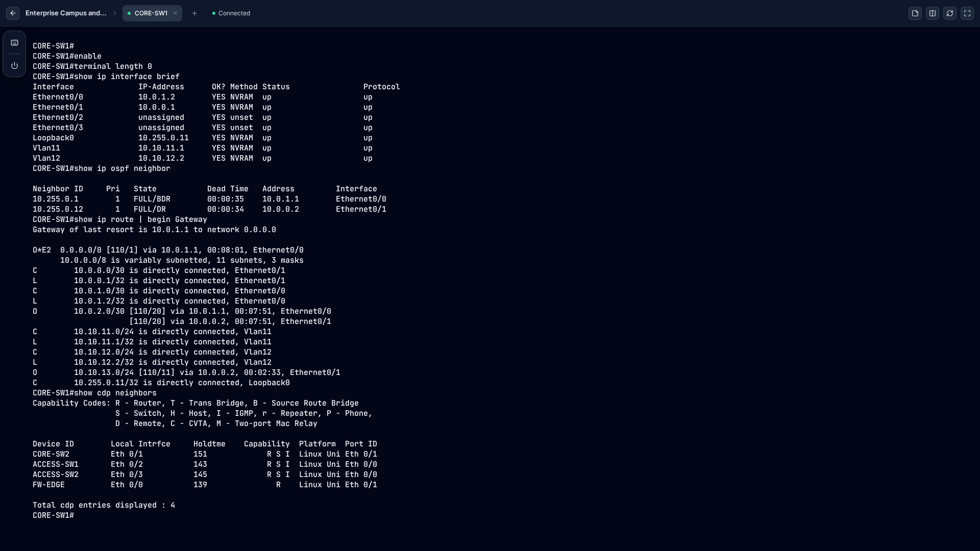Click the Connected status indicator
Screen dimensions: 980x551
pyautogui.click(x=231, y=13)
